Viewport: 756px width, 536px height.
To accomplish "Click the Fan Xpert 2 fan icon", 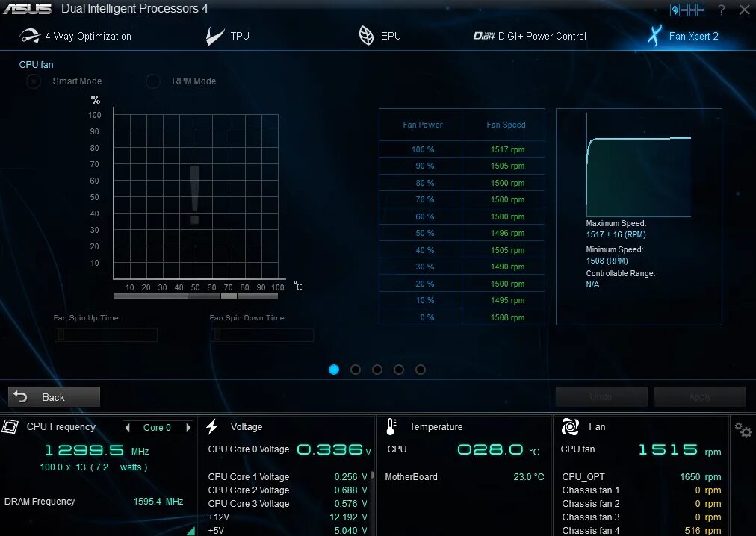I will click(654, 36).
